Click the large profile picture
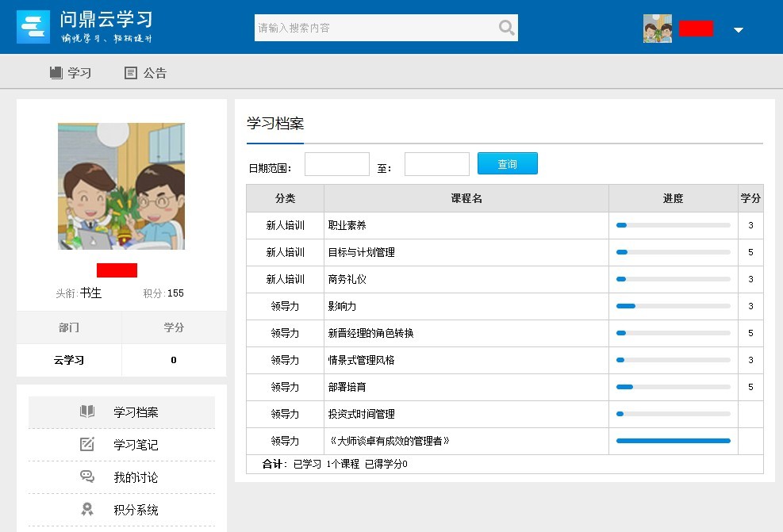This screenshot has height=532, width=783. [x=121, y=186]
